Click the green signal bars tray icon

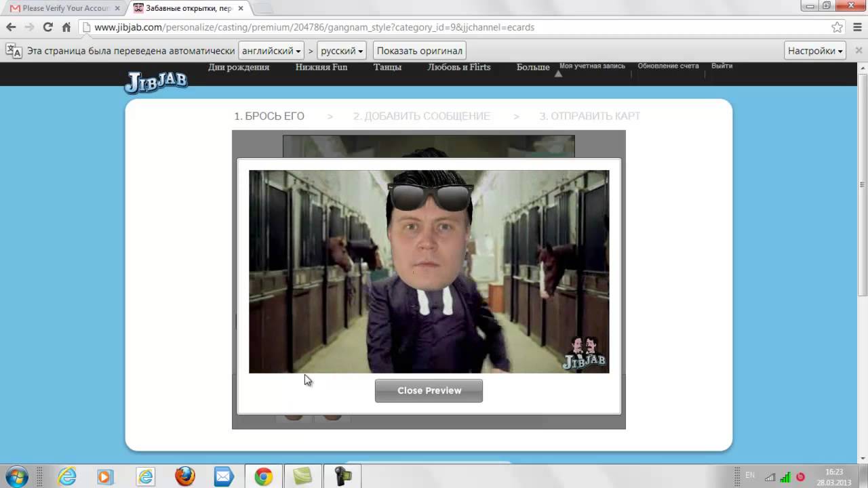pyautogui.click(x=785, y=477)
